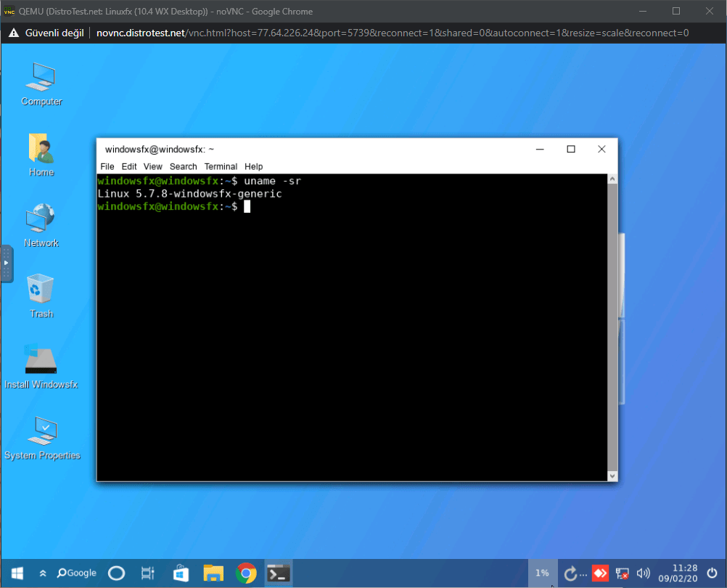Close the Chrome noVNC window
The height and width of the screenshot is (588, 727).
pyautogui.click(x=710, y=11)
